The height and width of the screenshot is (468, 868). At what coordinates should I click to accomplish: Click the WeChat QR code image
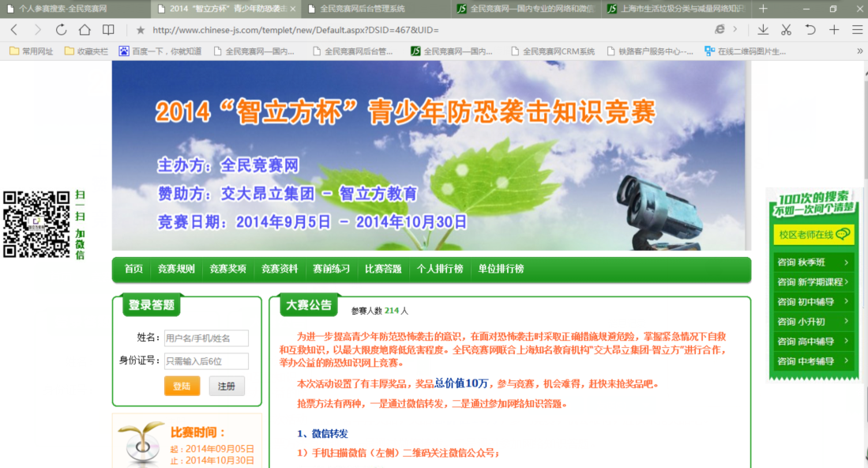tap(36, 225)
